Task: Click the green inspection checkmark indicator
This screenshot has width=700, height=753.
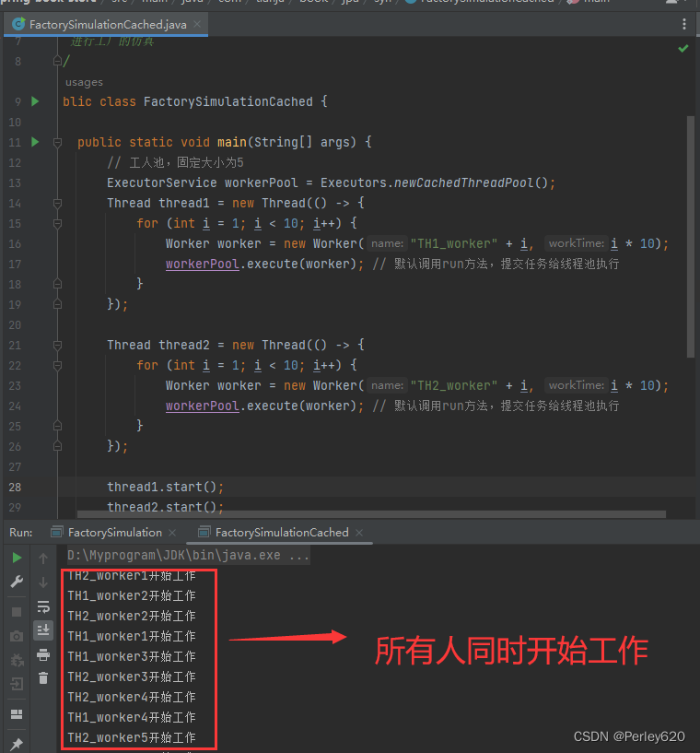Action: tap(683, 48)
